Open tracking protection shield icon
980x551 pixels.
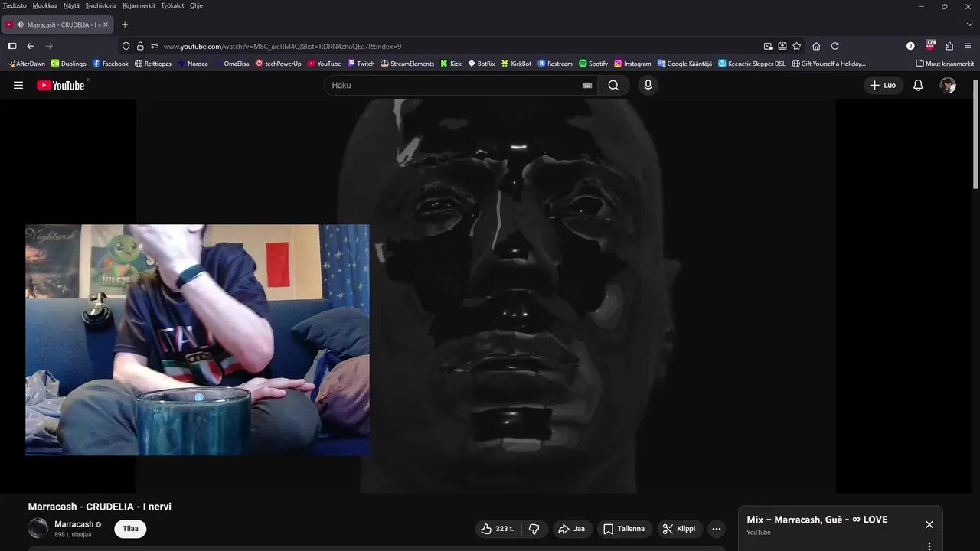pyautogui.click(x=126, y=46)
